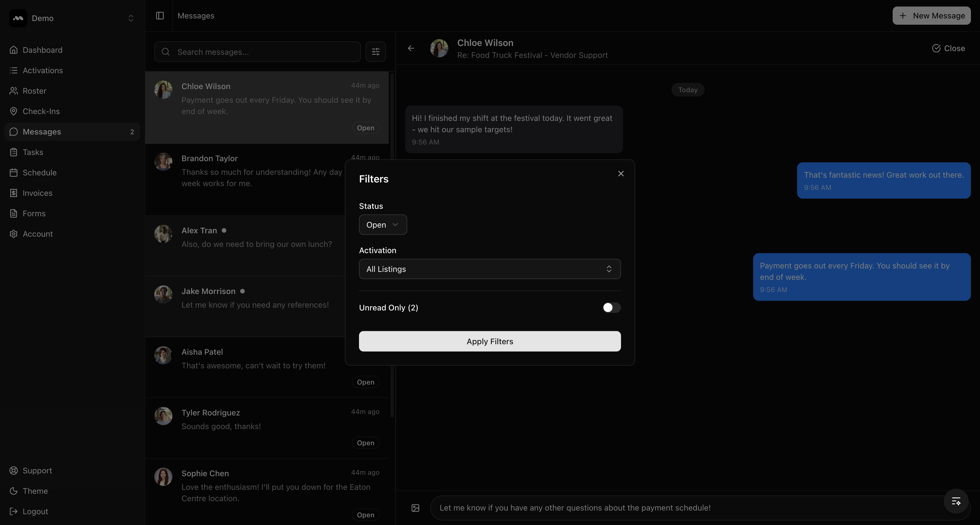Open the message filters icon
The height and width of the screenshot is (525, 980).
click(x=375, y=52)
